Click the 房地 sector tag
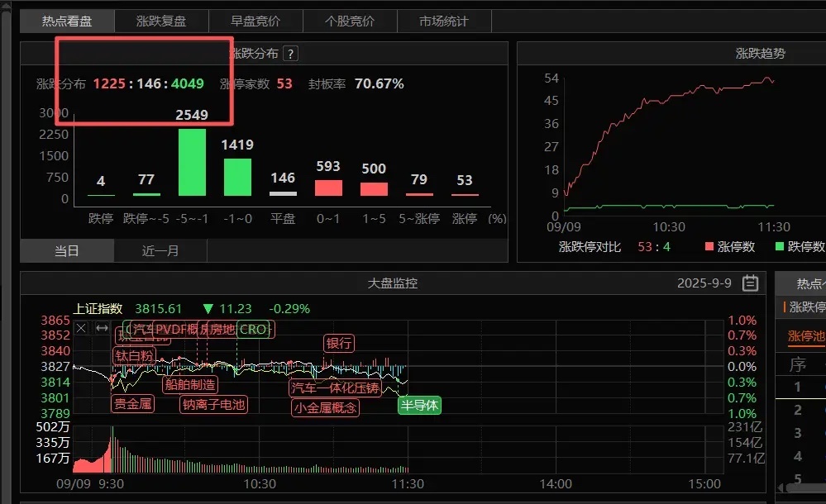Image resolution: width=826 pixels, height=504 pixels. tap(222, 329)
